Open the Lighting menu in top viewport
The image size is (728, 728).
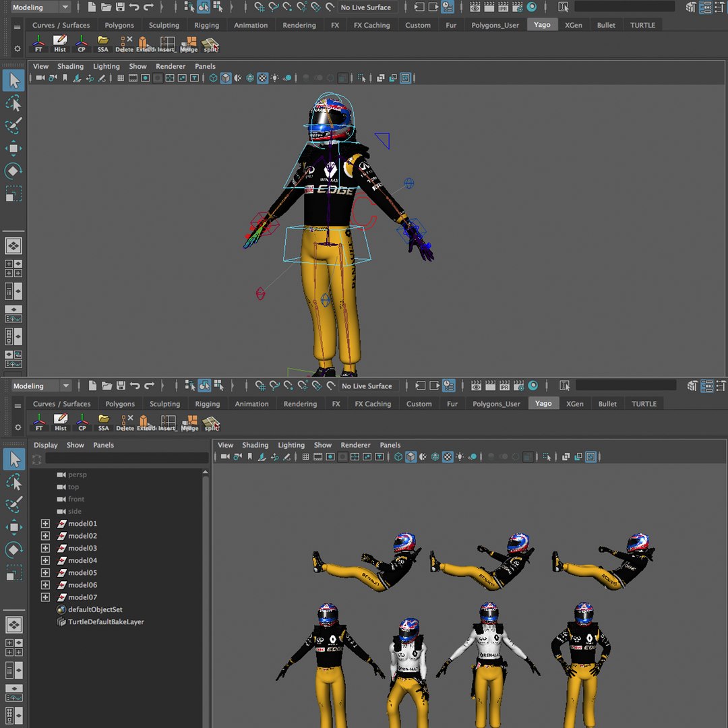pyautogui.click(x=107, y=66)
